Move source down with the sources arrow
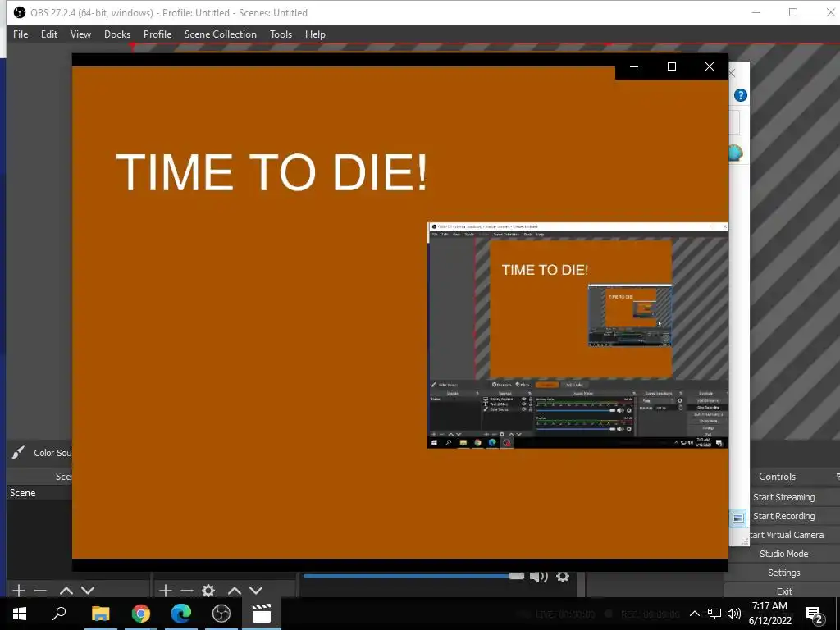Image resolution: width=840 pixels, height=630 pixels. [x=256, y=591]
